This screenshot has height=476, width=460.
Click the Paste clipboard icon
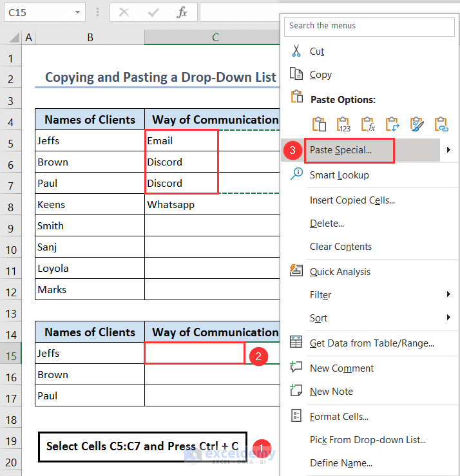[319, 124]
